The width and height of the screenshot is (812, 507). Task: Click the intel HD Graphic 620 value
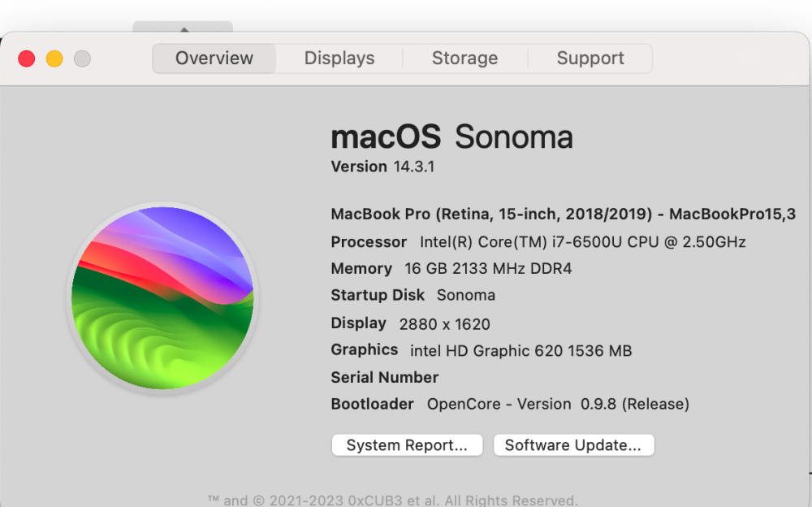521,351
